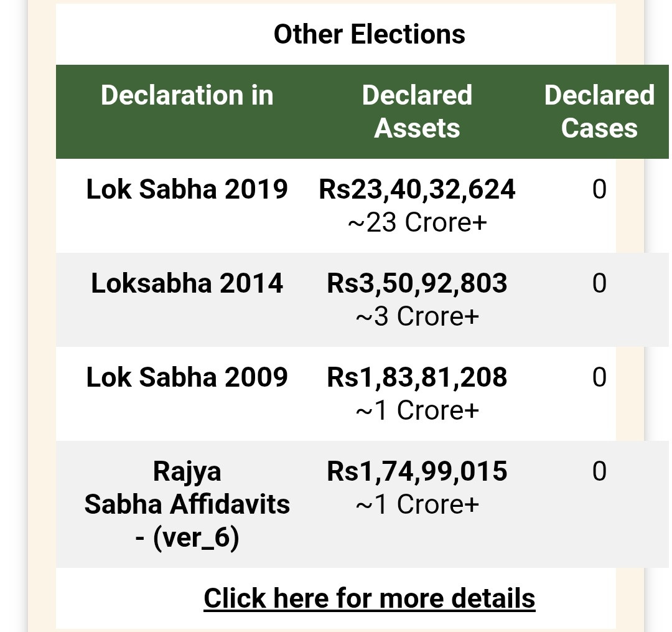Screen dimensions: 672x632
Task: Open the Loksabha 2014 declaration entry
Action: 187,283
